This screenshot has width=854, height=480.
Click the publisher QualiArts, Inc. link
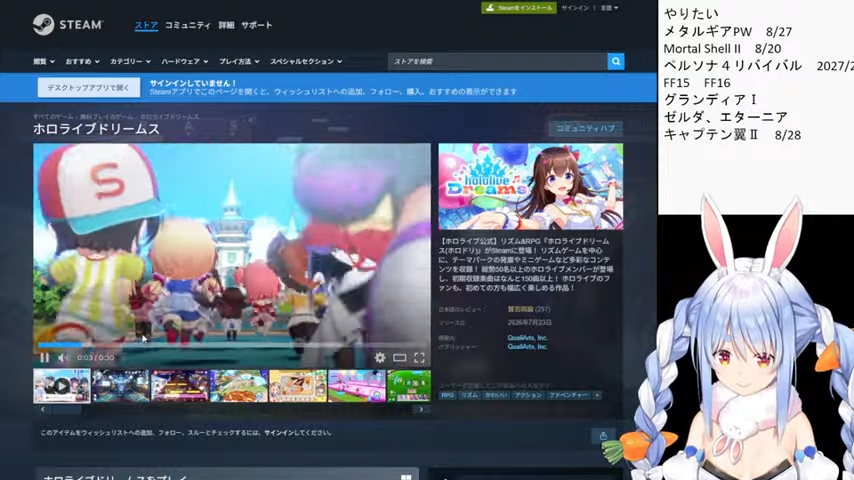click(527, 347)
